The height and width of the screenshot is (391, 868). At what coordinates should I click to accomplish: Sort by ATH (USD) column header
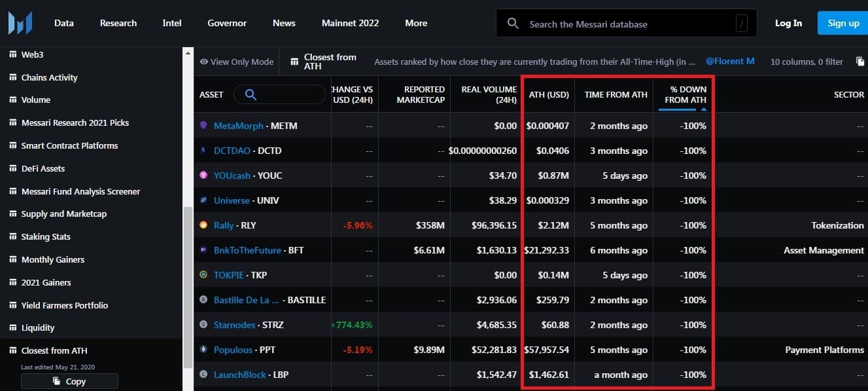coord(549,95)
